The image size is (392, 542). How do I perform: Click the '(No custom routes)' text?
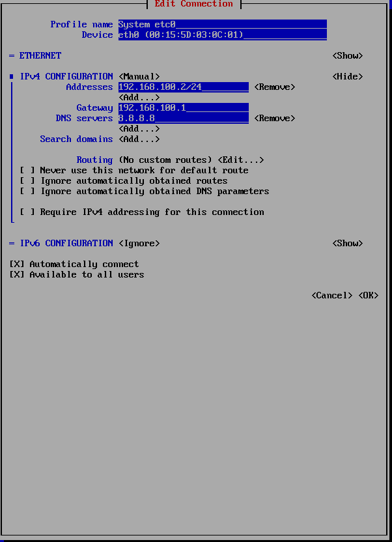[x=165, y=160]
